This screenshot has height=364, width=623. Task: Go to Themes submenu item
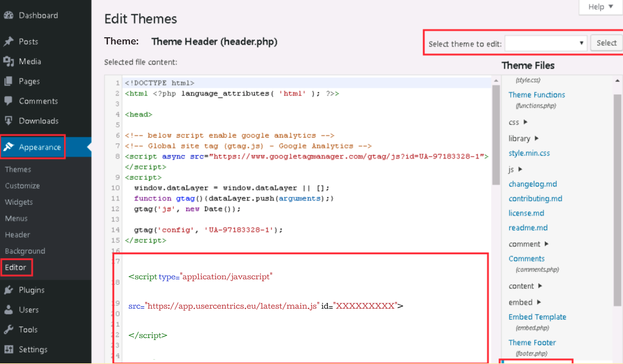[18, 169]
